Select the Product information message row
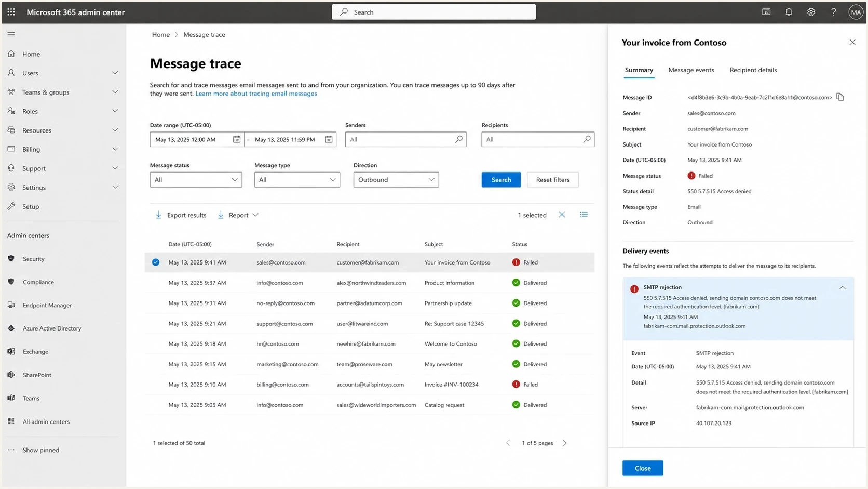 (x=370, y=283)
